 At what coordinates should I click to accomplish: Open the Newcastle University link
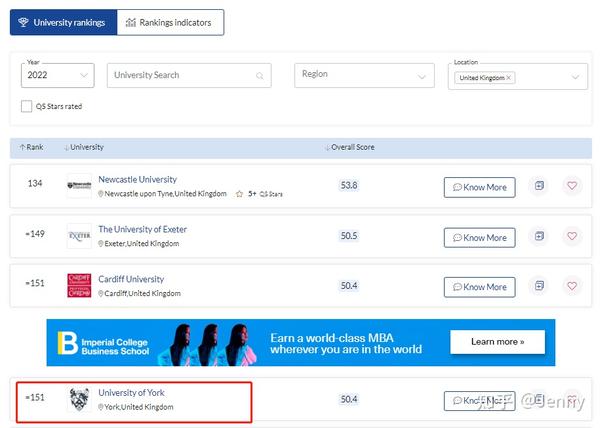coord(137,179)
